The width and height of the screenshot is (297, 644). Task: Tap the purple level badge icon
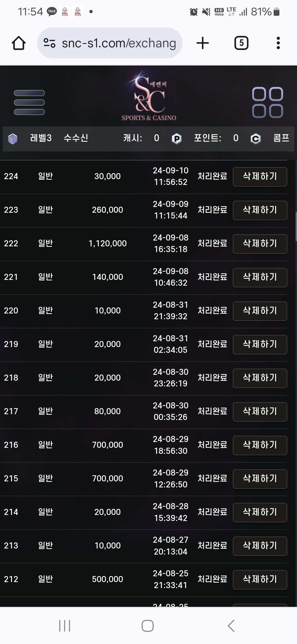pos(13,139)
